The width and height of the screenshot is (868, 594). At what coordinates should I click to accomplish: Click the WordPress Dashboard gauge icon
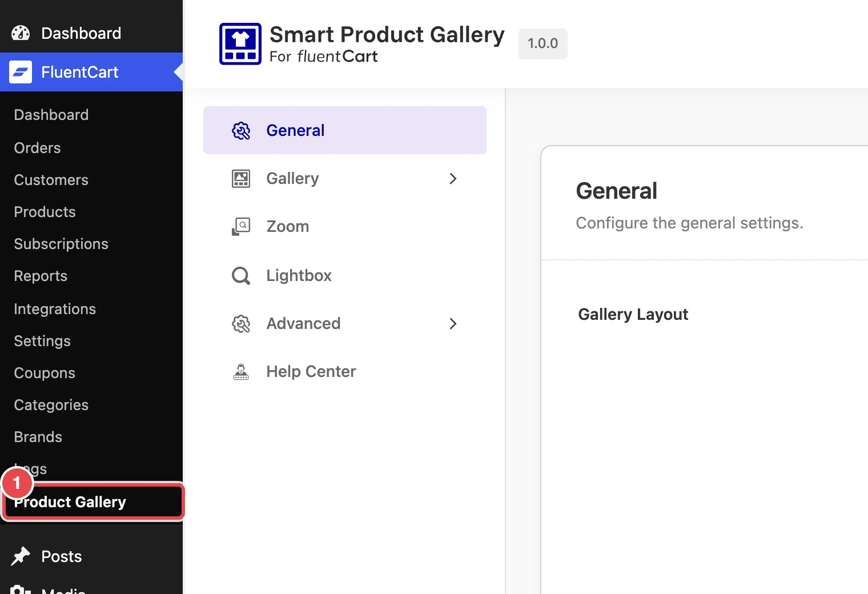tap(21, 33)
